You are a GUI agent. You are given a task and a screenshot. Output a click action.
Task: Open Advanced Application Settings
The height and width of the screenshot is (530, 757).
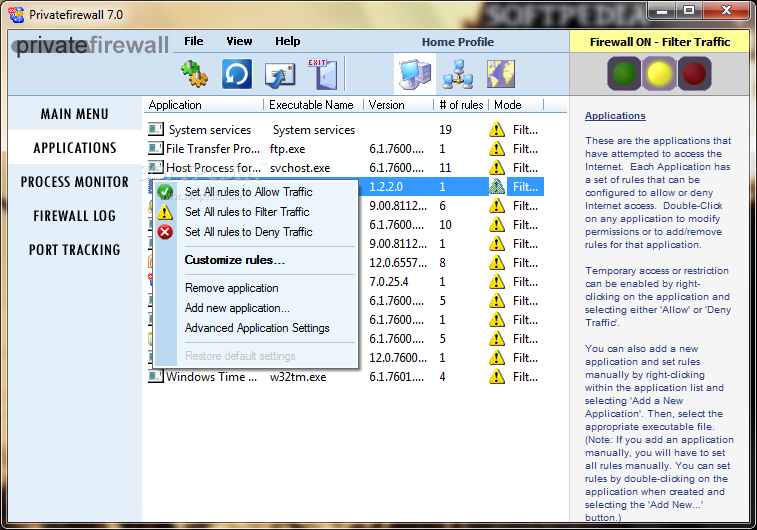(x=257, y=328)
